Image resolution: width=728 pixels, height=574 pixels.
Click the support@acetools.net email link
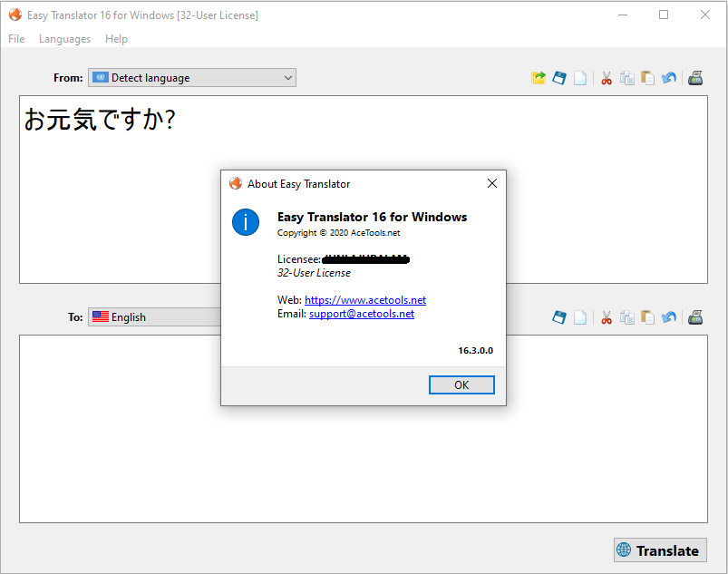pyautogui.click(x=362, y=314)
